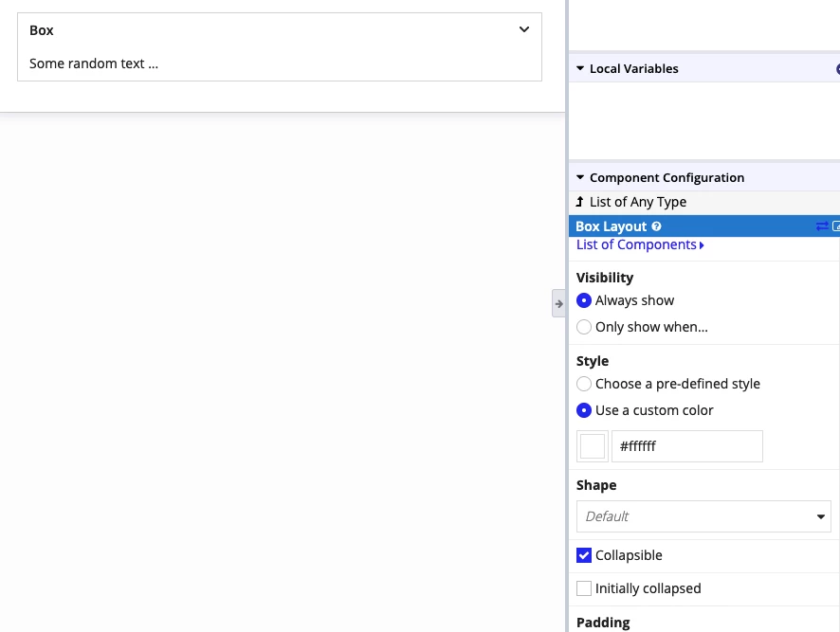This screenshot has width=840, height=632.
Task: Select Use a custom color
Action: click(584, 410)
